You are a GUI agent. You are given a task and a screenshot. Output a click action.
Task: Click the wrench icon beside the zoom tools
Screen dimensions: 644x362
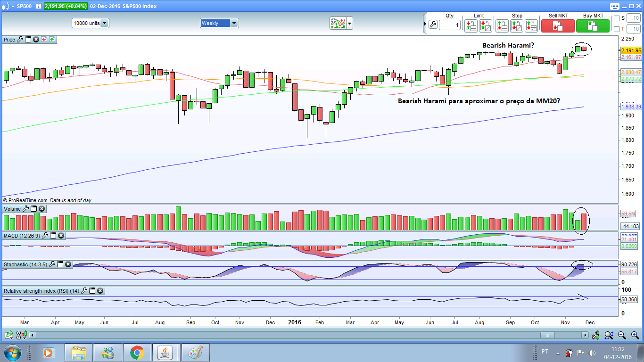[596, 335]
